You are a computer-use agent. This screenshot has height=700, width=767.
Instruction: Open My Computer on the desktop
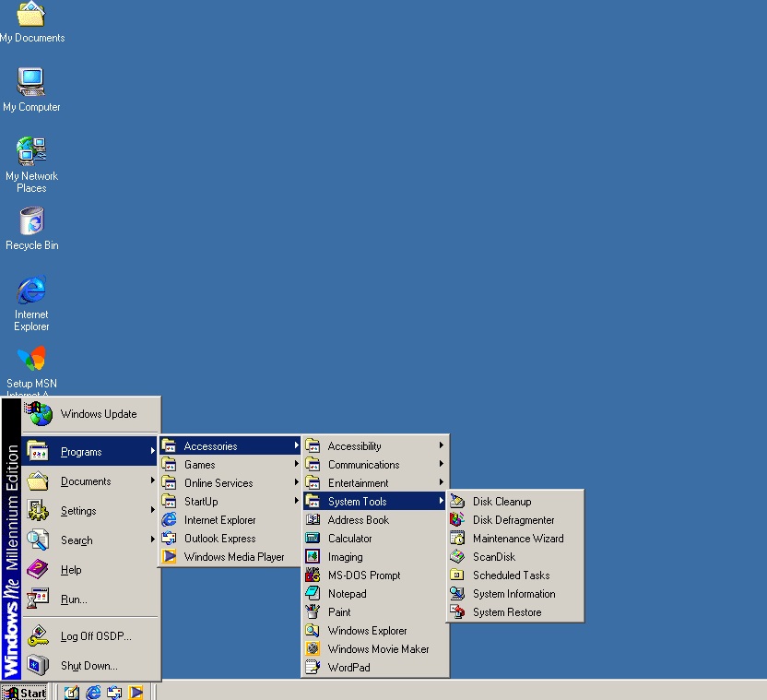(x=31, y=83)
